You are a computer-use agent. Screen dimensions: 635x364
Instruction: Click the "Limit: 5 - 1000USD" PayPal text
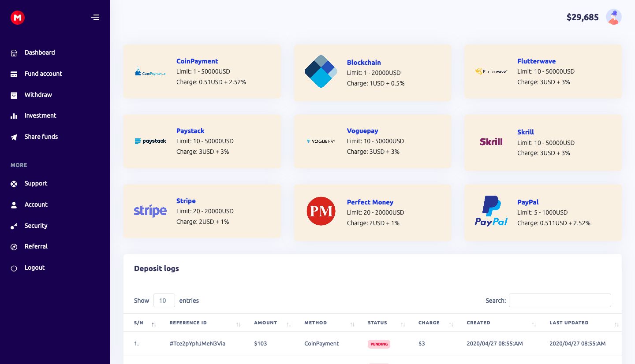(542, 212)
